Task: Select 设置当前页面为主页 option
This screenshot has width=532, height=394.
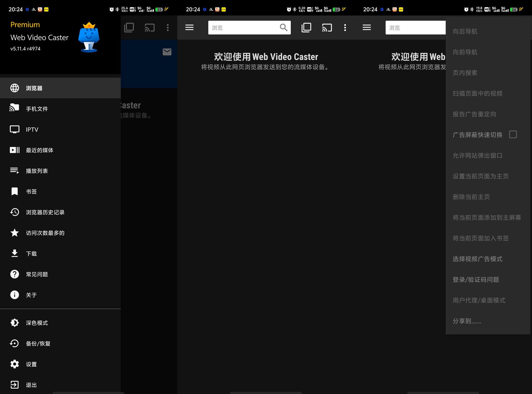Action: pos(488,176)
